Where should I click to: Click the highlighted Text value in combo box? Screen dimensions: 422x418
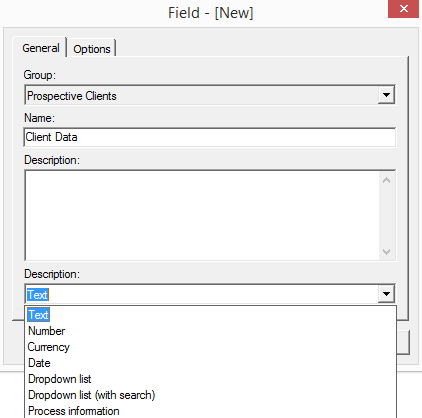click(38, 295)
